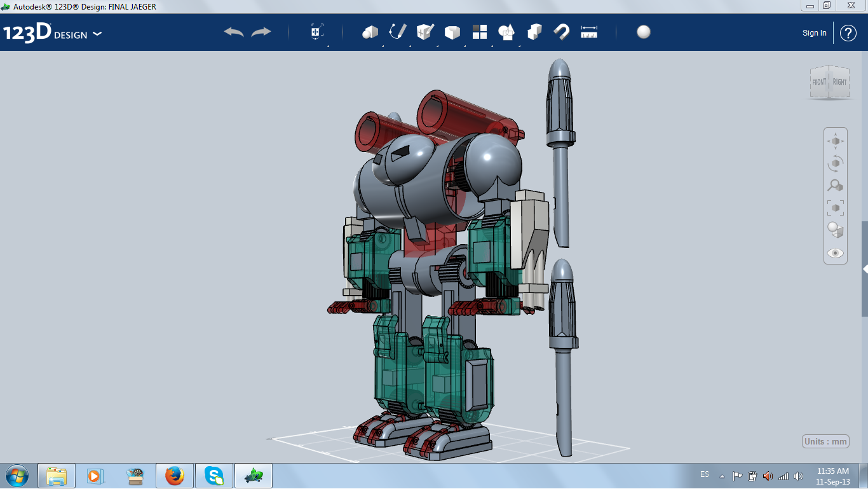868x489 pixels.
Task: Open the Primitives tool
Action: tap(371, 32)
